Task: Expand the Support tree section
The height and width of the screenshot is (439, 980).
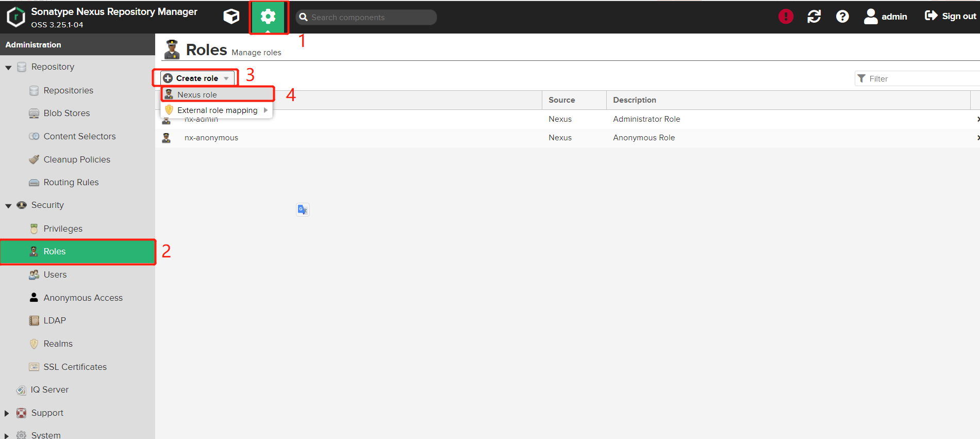Action: pos(7,413)
